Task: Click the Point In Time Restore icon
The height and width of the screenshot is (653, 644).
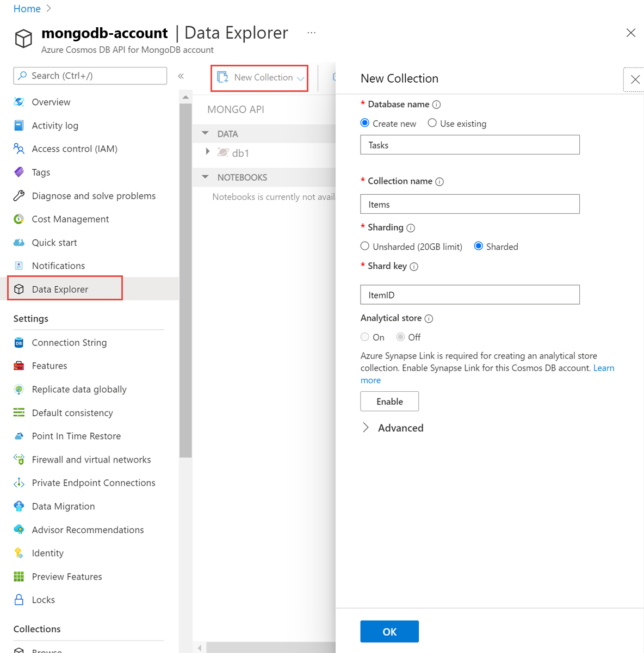Action: click(x=19, y=436)
